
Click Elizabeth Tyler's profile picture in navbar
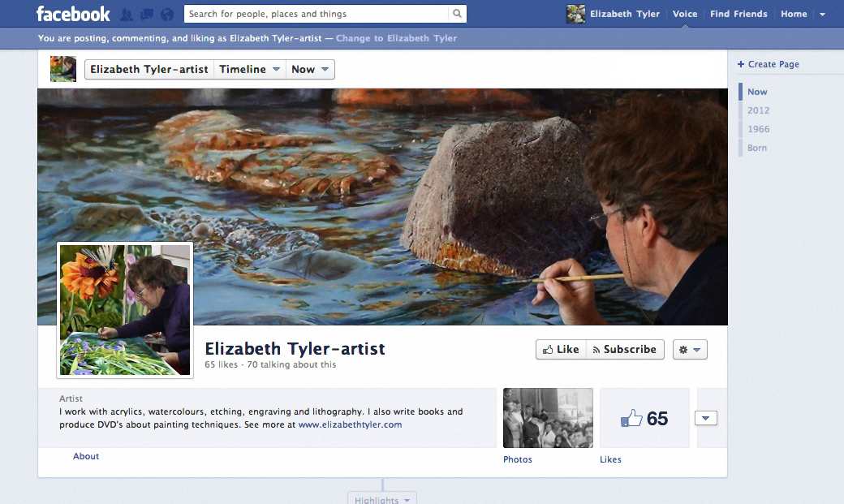tap(576, 13)
